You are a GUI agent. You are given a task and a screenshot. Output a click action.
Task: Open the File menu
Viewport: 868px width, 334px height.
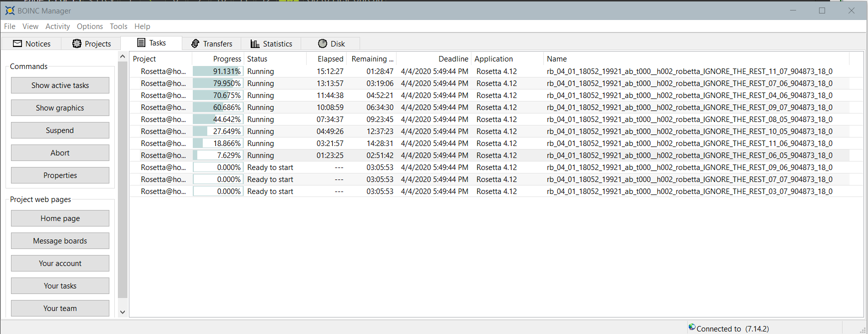pos(9,26)
